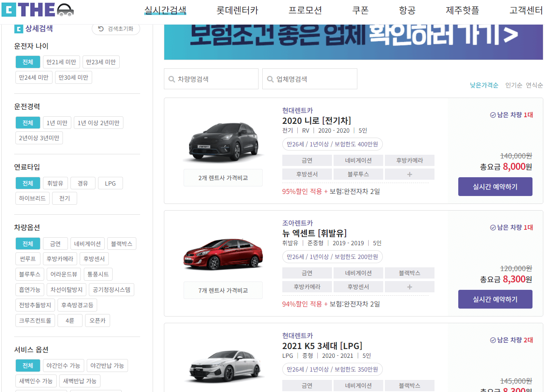The image size is (545, 392).
Task: Open red 뉴 엑센트 car thumbnail
Action: point(223,254)
